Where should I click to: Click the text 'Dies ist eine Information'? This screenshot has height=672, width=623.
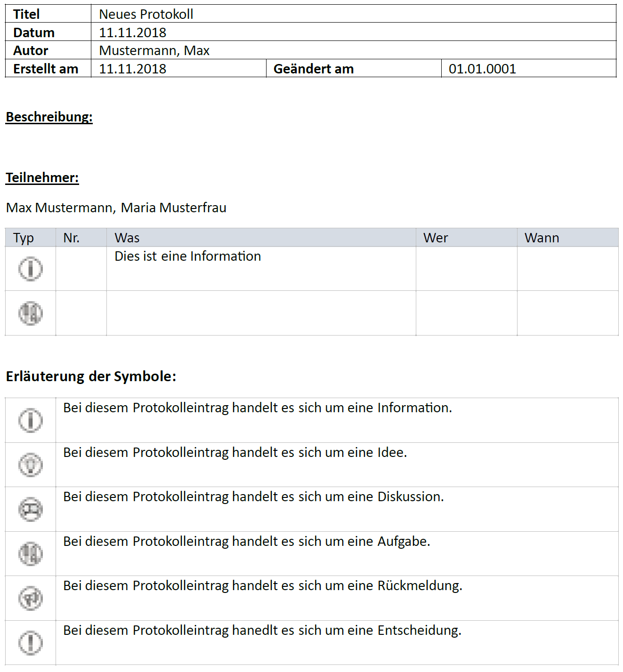pyautogui.click(x=187, y=256)
